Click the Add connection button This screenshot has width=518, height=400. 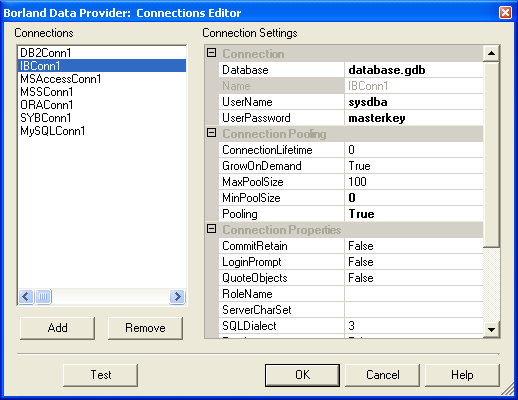pyautogui.click(x=57, y=328)
